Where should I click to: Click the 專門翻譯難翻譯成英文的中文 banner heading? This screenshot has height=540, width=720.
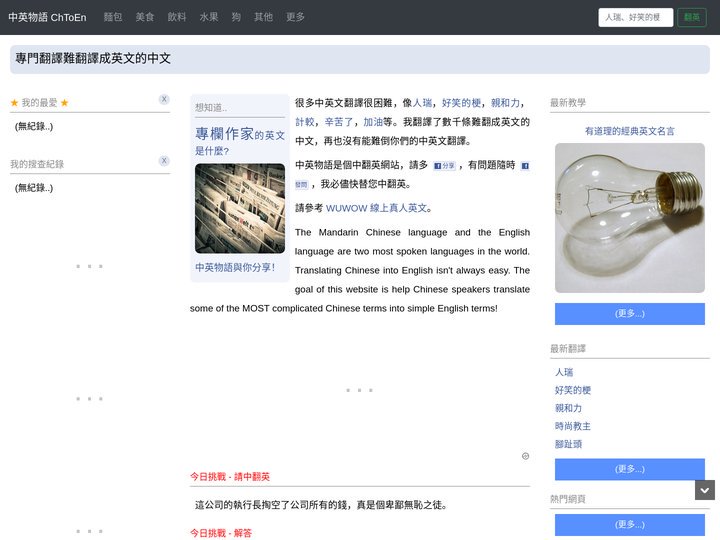click(x=93, y=58)
